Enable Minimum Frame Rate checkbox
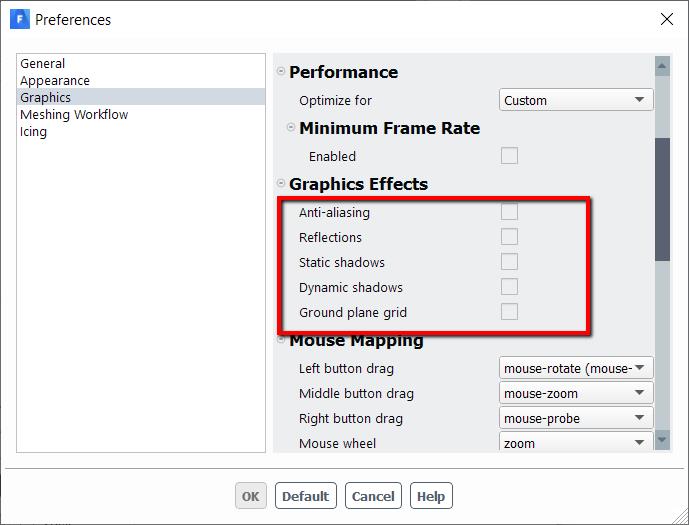This screenshot has height=525, width=689. click(x=509, y=156)
